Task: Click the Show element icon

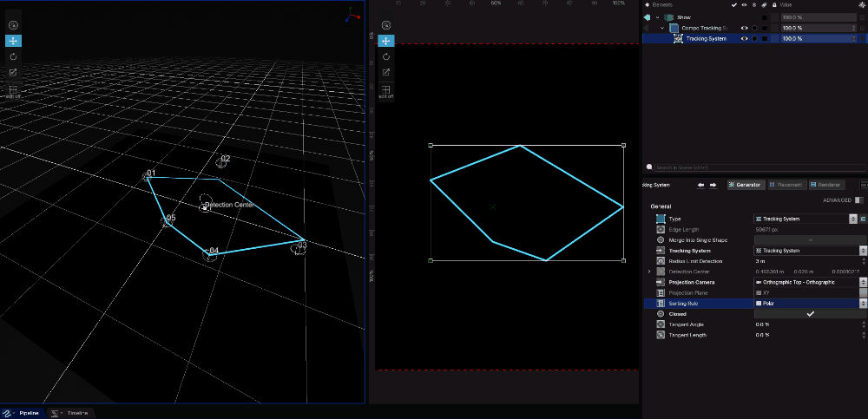Action: (668, 17)
